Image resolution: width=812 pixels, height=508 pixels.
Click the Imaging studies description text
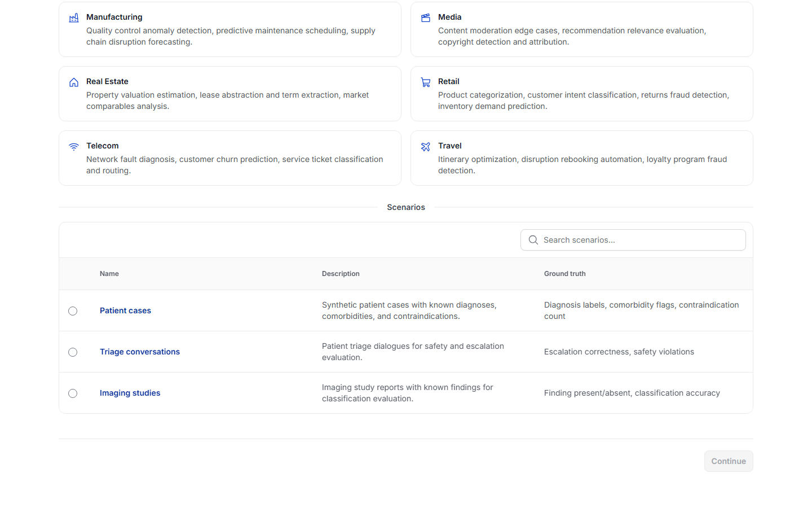tap(407, 393)
